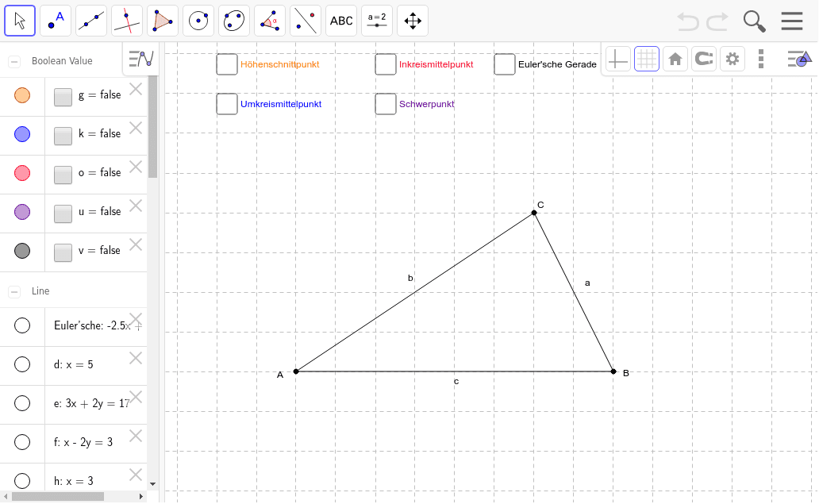The height and width of the screenshot is (504, 819).
Task: Toggle checkbox for g = false
Action: [x=63, y=97]
